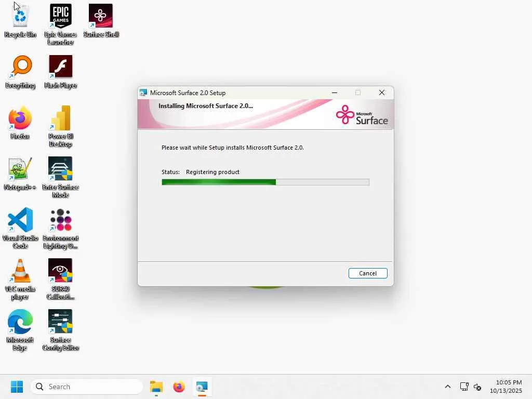Open the Windows Start menu

point(17,387)
